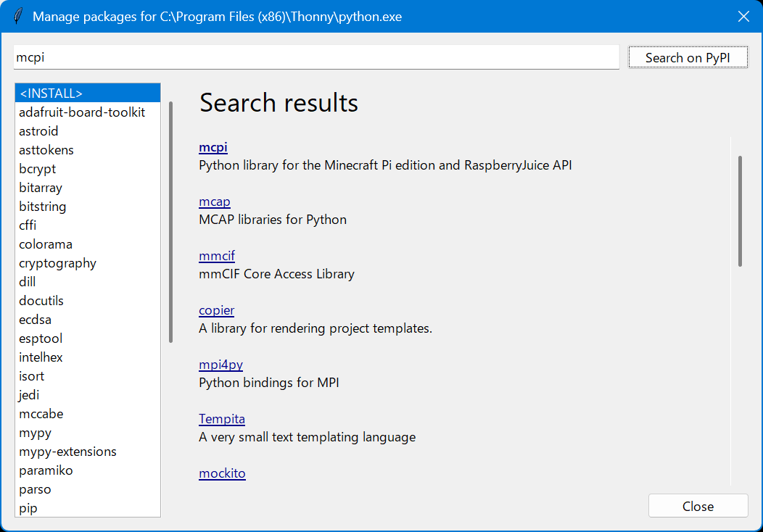The width and height of the screenshot is (763, 532).
Task: Select asttokens in the package list
Action: click(88, 150)
